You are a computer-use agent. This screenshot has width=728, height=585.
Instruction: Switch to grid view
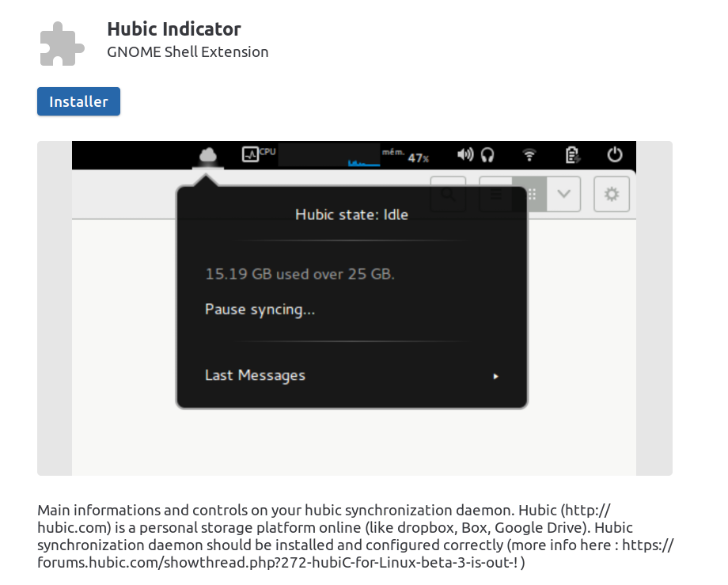point(532,194)
